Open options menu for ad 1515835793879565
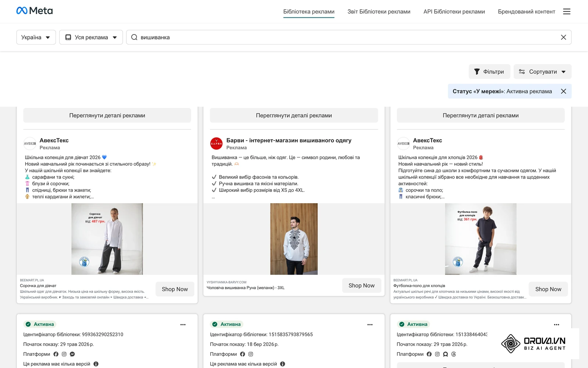 370,325
